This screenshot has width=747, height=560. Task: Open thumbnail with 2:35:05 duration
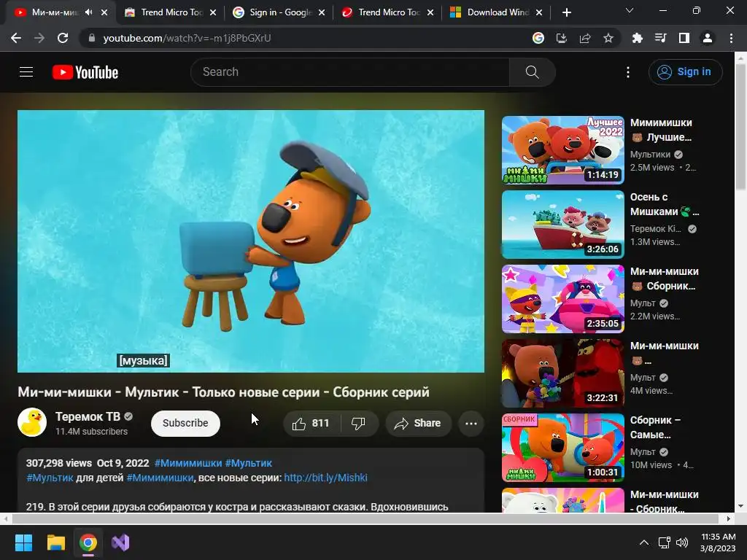pyautogui.click(x=562, y=299)
